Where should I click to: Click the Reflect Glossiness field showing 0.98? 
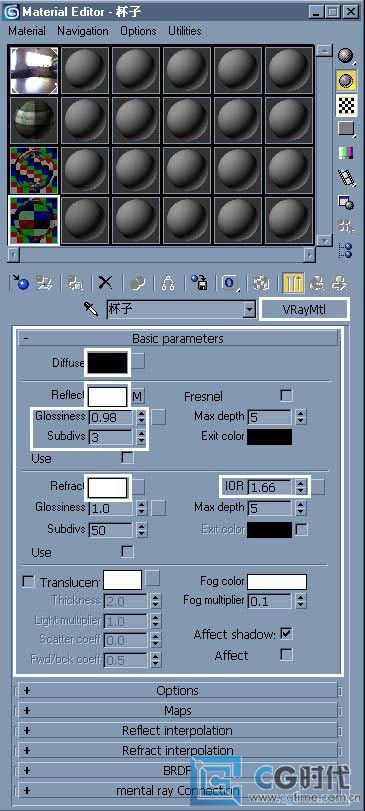click(111, 417)
